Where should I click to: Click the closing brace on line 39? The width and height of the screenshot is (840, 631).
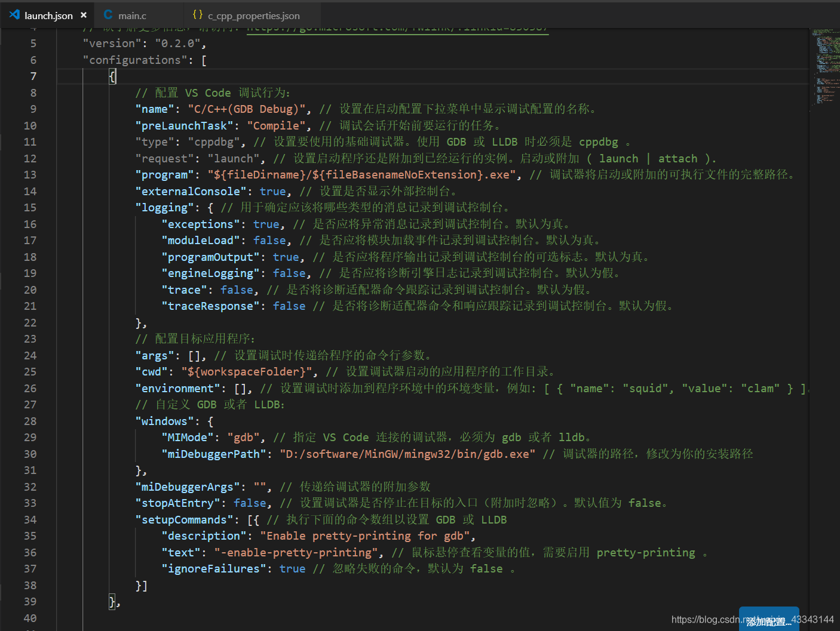click(112, 602)
